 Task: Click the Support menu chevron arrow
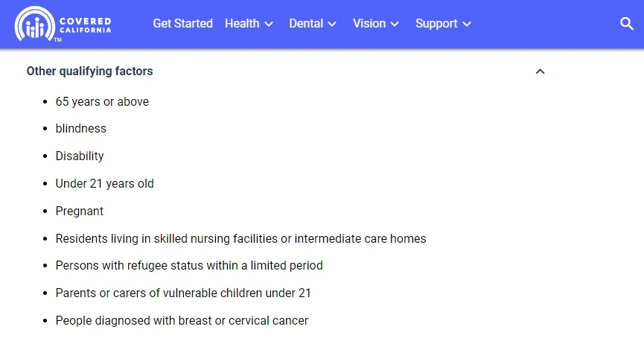tap(467, 25)
